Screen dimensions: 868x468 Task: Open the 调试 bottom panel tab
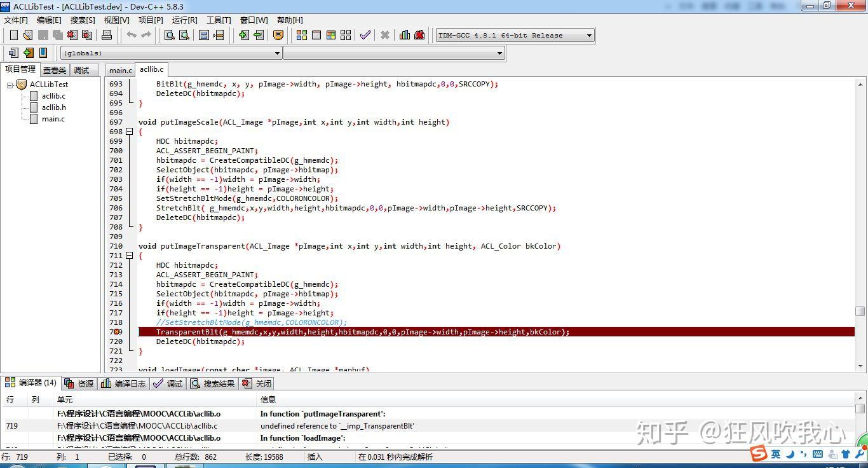[168, 383]
